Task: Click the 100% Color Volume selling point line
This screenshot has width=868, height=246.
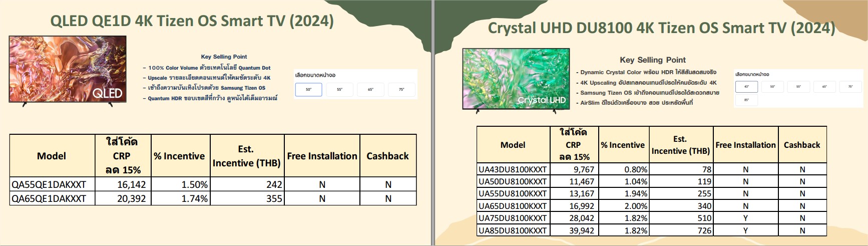Action: coord(206,68)
